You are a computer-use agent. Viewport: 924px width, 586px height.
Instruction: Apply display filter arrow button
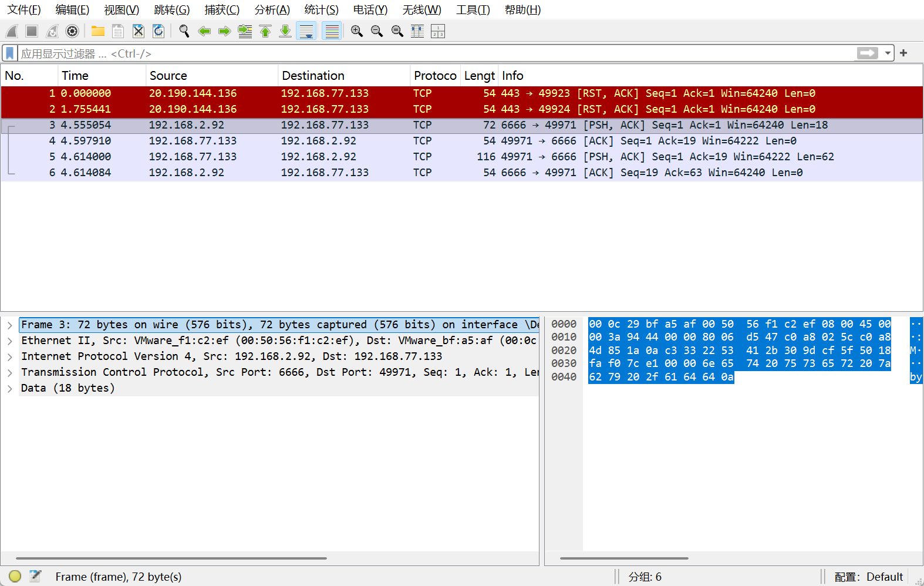pos(867,53)
